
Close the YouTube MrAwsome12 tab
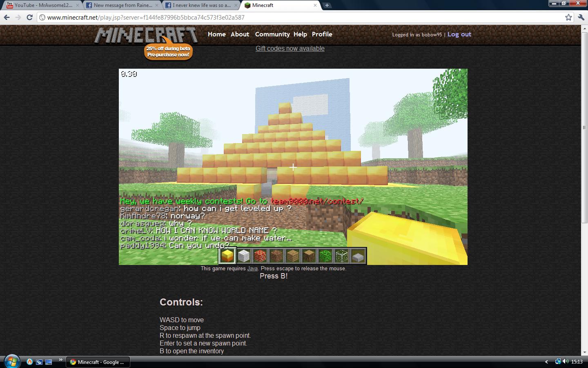click(78, 5)
